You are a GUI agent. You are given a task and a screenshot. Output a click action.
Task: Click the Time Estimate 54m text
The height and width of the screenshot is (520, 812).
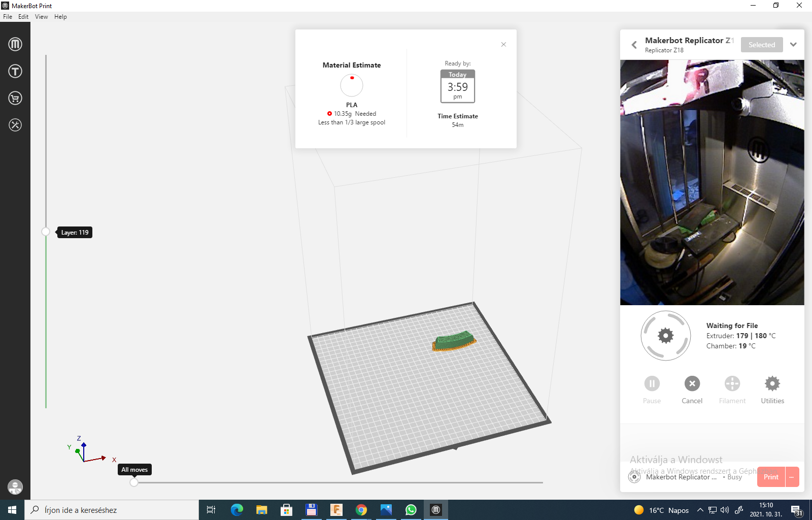pyautogui.click(x=458, y=120)
